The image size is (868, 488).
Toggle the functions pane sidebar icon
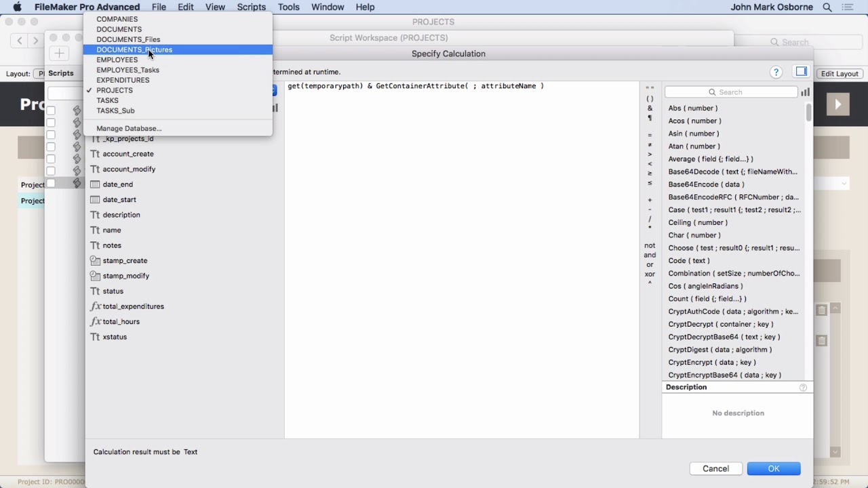(x=802, y=72)
